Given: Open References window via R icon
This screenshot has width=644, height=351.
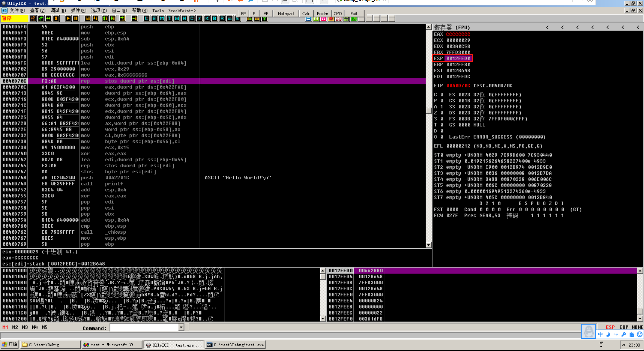Looking at the screenshot, I should (x=222, y=18).
